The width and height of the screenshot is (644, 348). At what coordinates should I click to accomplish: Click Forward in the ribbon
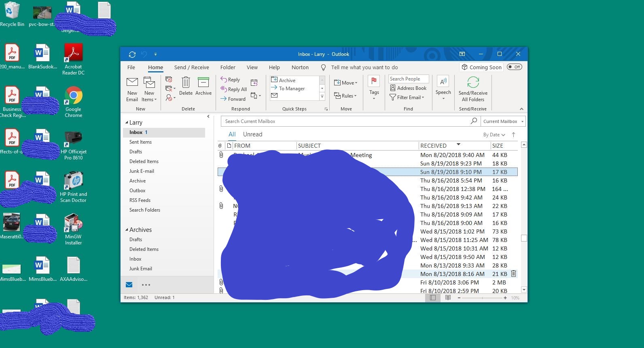233,99
